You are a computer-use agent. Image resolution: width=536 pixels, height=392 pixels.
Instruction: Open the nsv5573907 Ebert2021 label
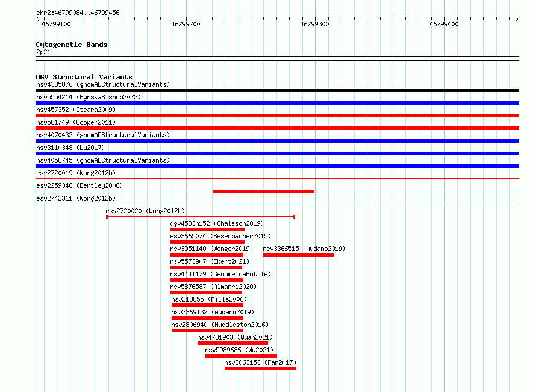[210, 261]
